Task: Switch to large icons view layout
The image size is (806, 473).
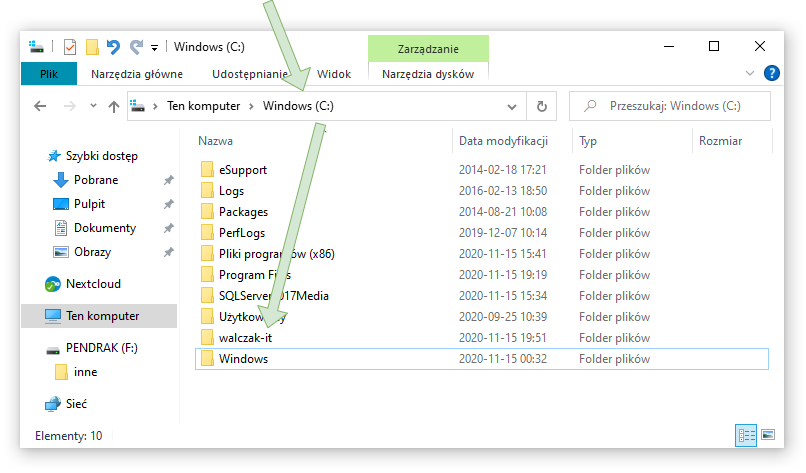Action: click(x=768, y=435)
